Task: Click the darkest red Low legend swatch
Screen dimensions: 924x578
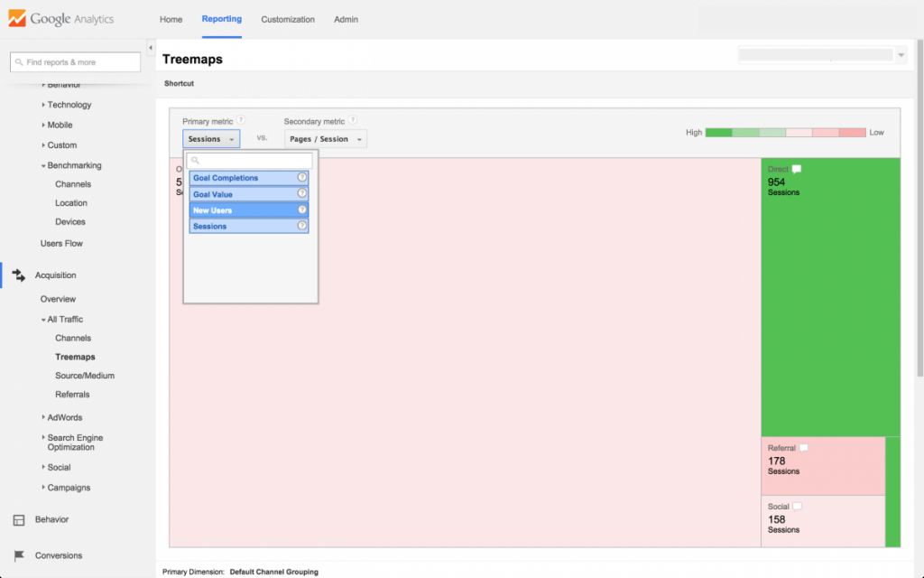Action: 852,133
